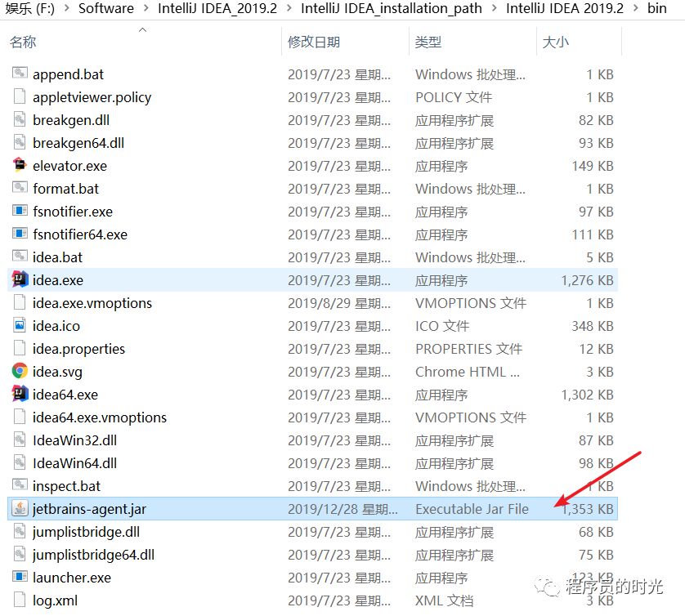Select the log.xml file name
The height and width of the screenshot is (616, 685).
(x=55, y=600)
